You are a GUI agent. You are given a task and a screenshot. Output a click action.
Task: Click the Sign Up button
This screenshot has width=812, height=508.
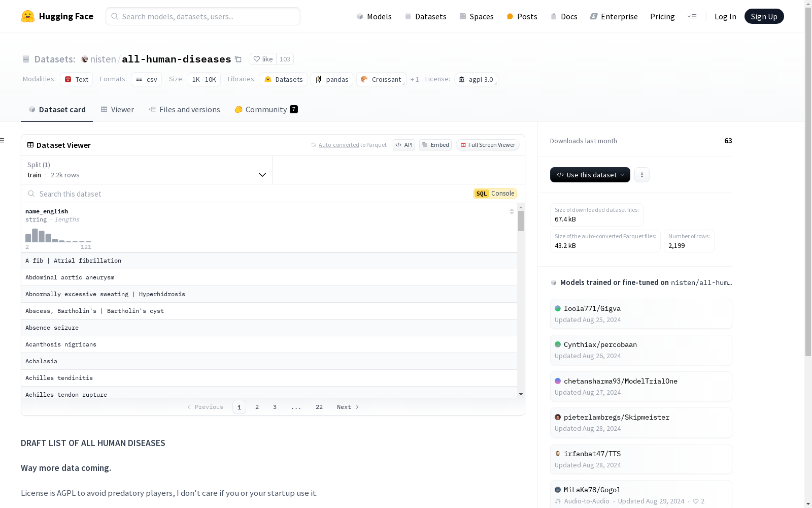(x=764, y=16)
